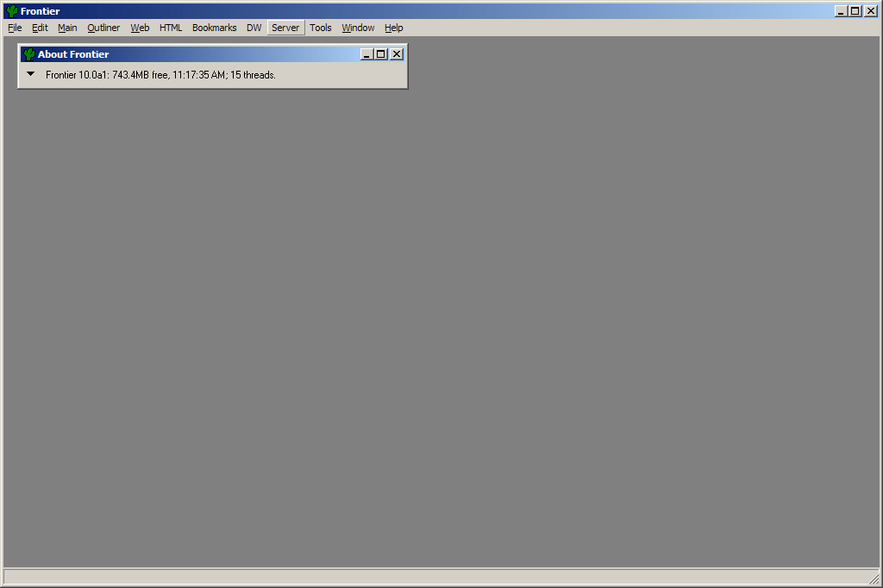Open the Edit menu
This screenshot has height=588, width=883.
point(40,28)
